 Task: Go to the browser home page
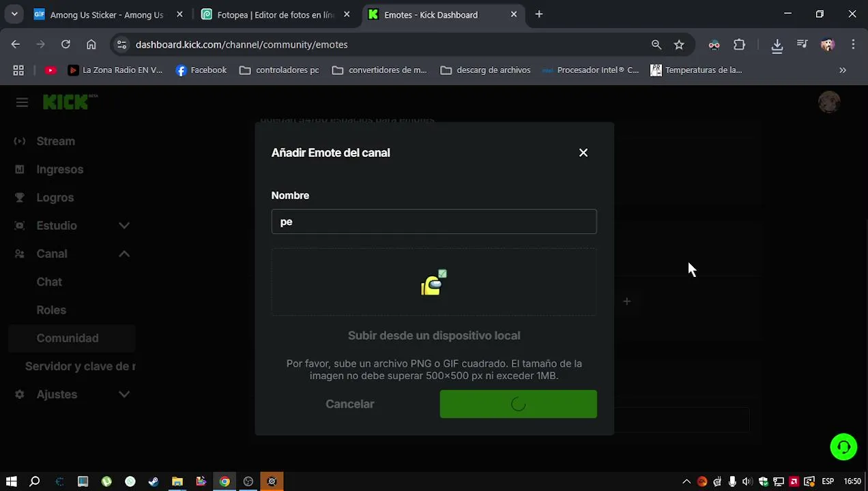point(91,44)
